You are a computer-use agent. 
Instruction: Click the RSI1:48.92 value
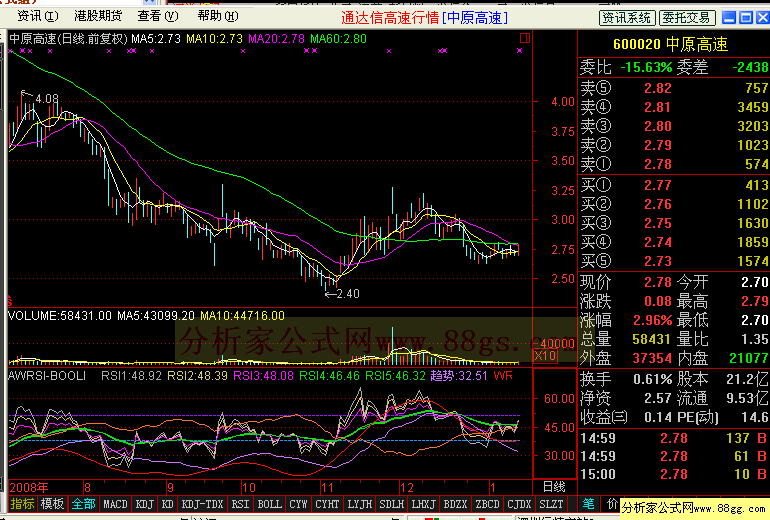[x=131, y=376]
